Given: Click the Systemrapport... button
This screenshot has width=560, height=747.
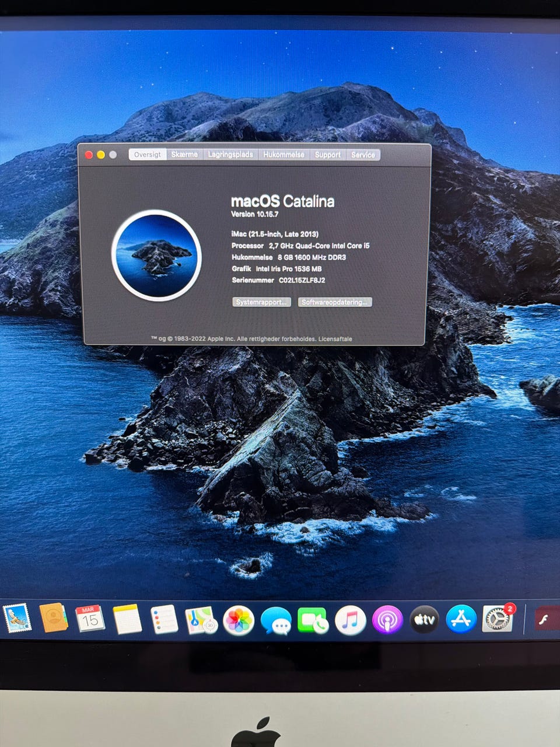Looking at the screenshot, I should 262,302.
